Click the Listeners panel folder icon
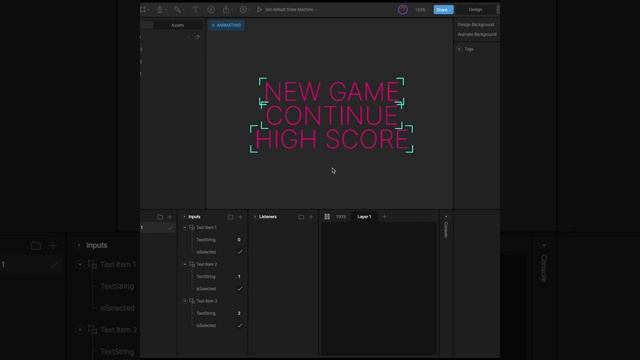The image size is (640, 360). 301,217
